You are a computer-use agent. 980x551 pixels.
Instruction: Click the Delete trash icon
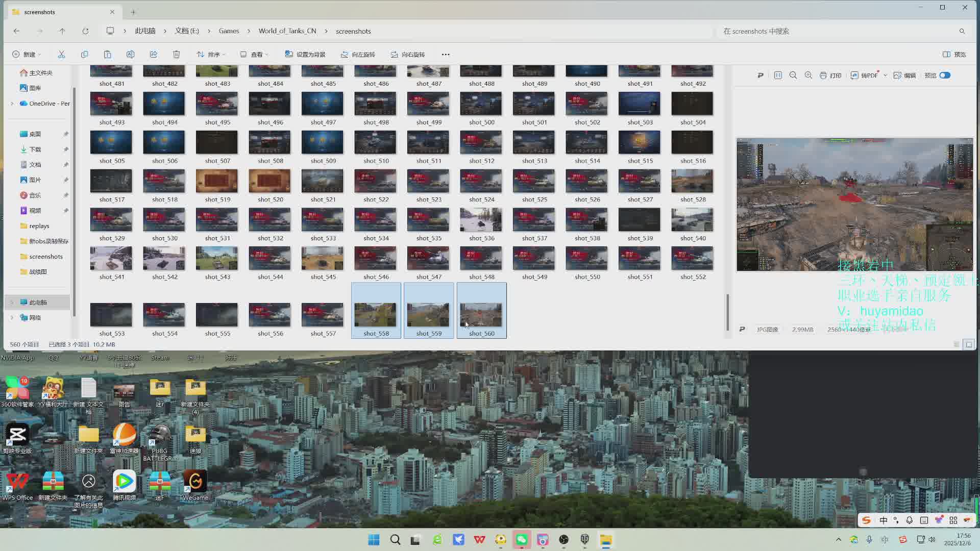tap(176, 54)
